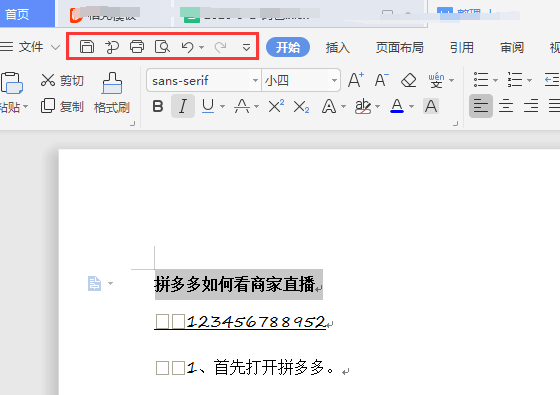This screenshot has height=395, width=560.
Task: Open the 引用 ribbon tab
Action: [x=461, y=47]
